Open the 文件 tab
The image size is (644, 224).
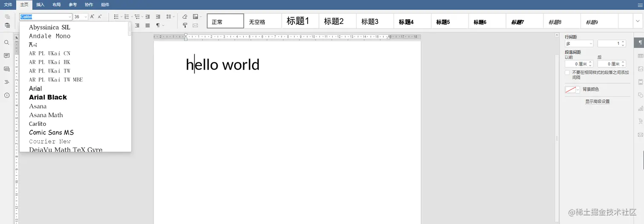[8, 5]
